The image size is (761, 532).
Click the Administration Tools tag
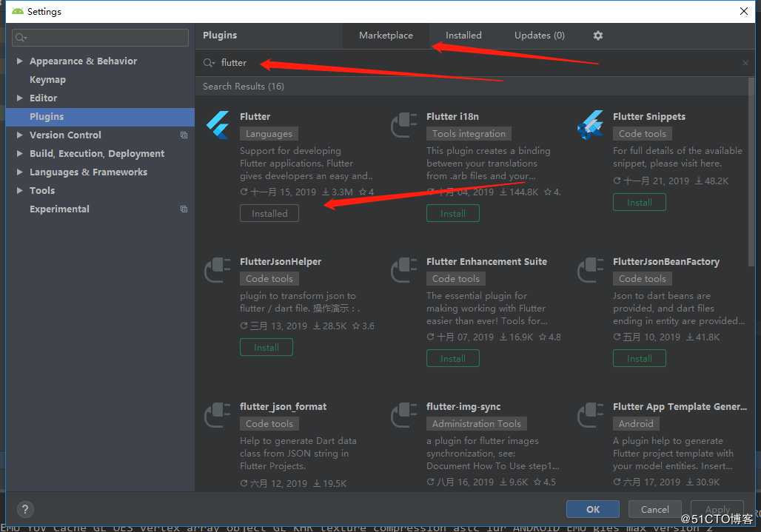click(x=477, y=423)
